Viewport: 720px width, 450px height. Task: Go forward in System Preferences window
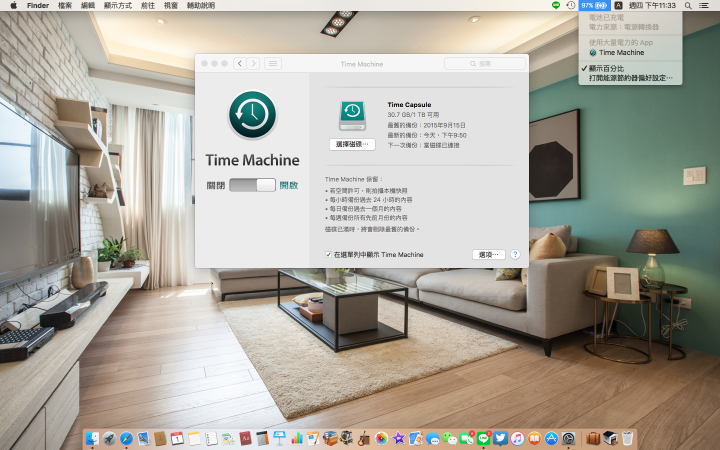253,64
